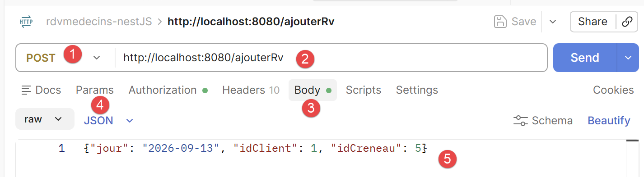Screen dimensions: 644x177
Task: Expand the raw body type dropdown
Action: [x=45, y=119]
